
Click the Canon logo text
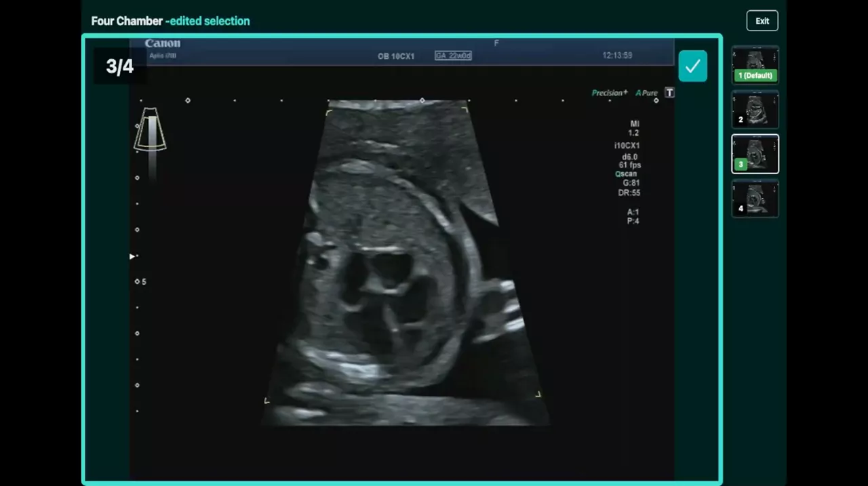[163, 43]
